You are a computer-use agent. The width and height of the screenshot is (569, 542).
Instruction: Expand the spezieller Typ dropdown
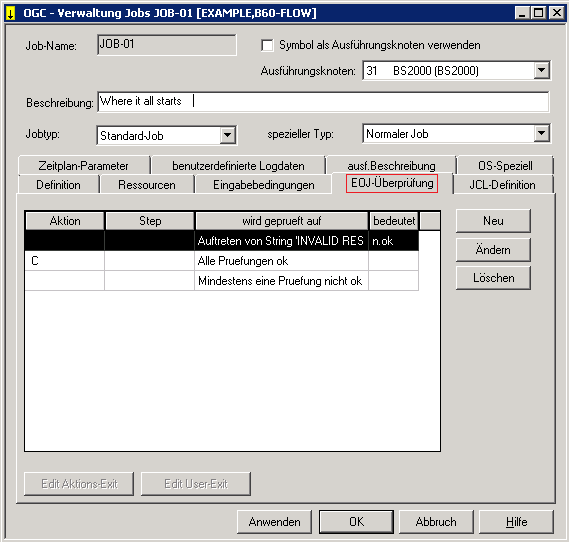(541, 134)
